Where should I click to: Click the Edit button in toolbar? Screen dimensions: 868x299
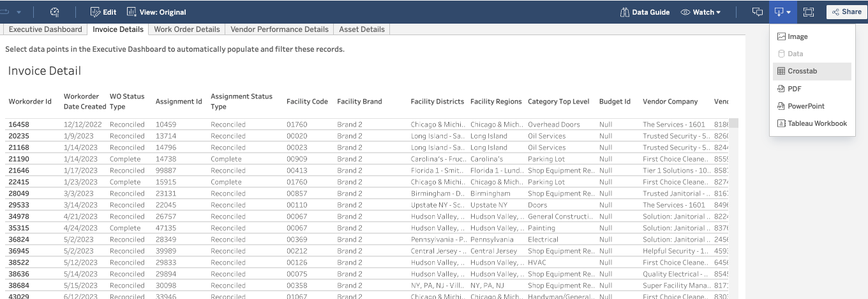[x=103, y=12]
